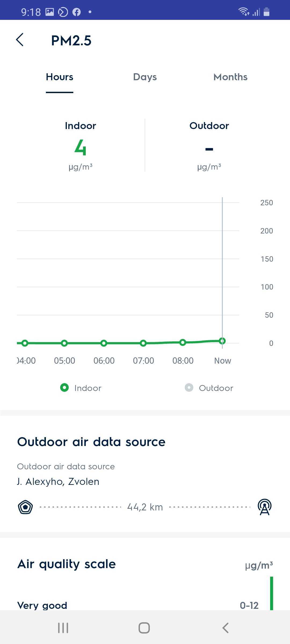Toggle the Outdoor series in chart legend
The image size is (290, 644).
coord(209,388)
